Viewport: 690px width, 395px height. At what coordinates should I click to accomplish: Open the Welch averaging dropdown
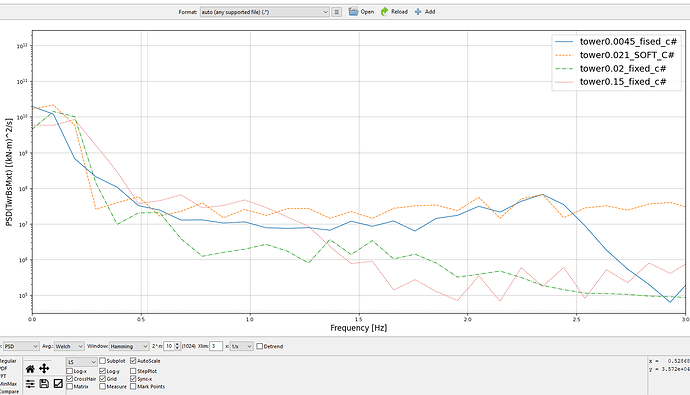click(69, 347)
